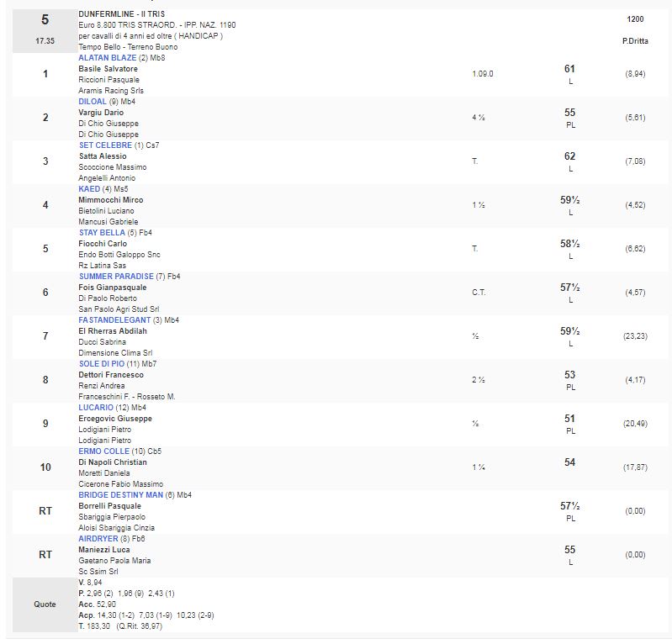Click the AIRDRYER horse link

[98, 539]
